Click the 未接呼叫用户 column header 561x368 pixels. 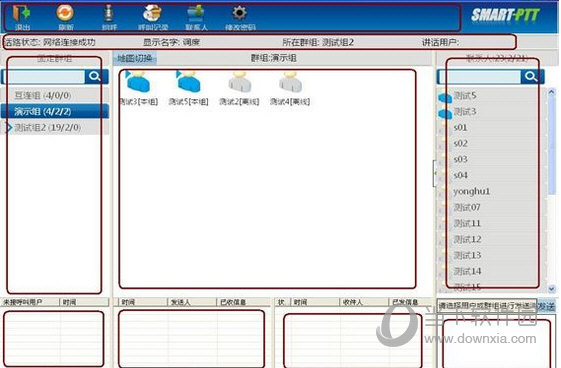tap(30, 302)
